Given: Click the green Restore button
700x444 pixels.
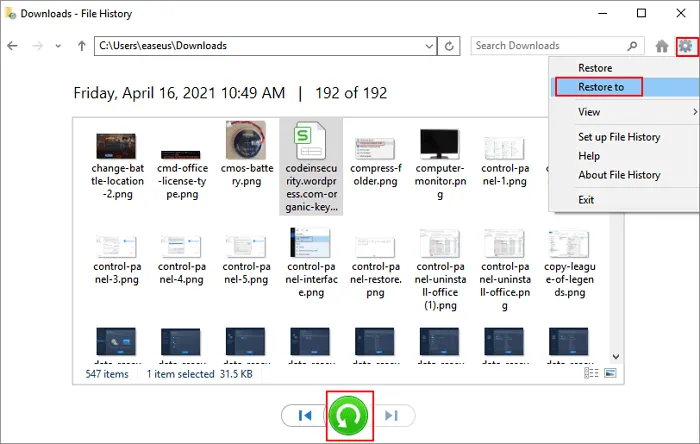Looking at the screenshot, I should tap(350, 415).
